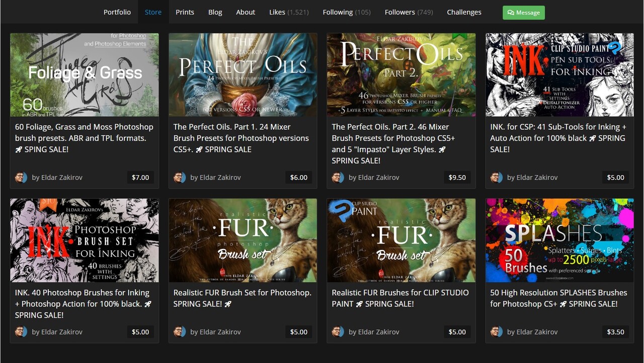Open the INK Clip Studio Paint thumbnail
This screenshot has height=363, width=644.
coord(560,75)
